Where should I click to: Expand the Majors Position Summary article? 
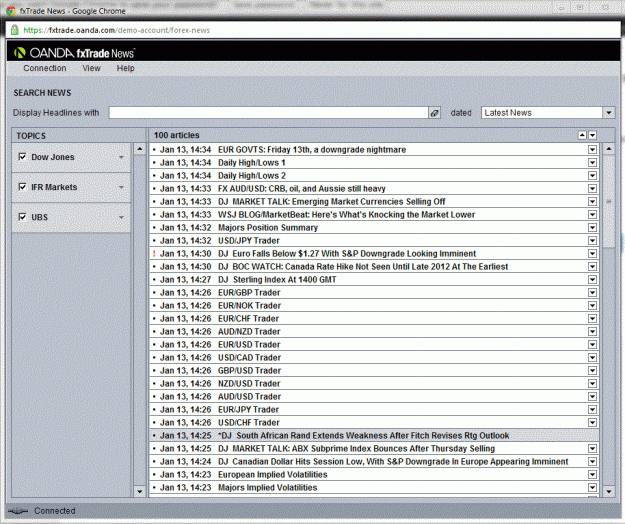[592, 228]
